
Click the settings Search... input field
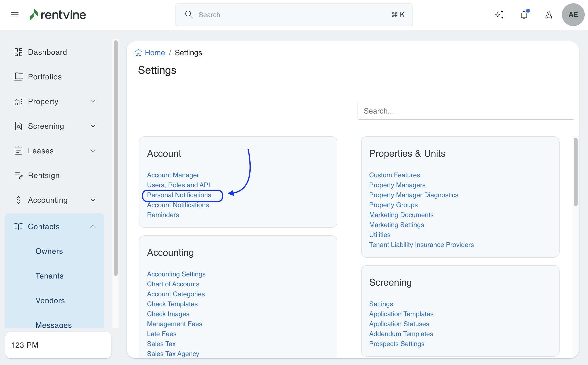pyautogui.click(x=465, y=111)
